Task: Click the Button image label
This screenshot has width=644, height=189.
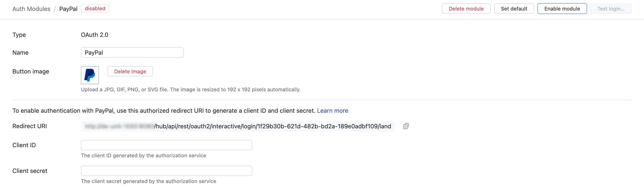Action: [31, 72]
